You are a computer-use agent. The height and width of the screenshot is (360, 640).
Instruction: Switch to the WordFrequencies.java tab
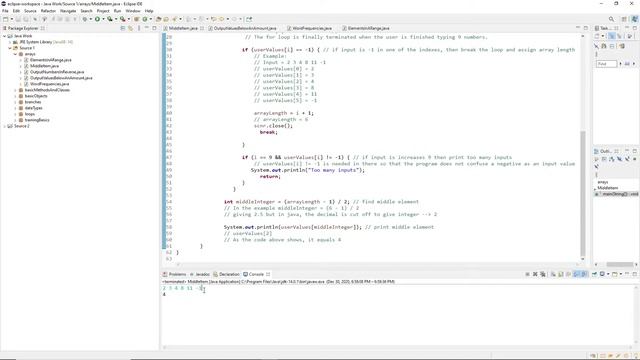[x=312, y=28]
